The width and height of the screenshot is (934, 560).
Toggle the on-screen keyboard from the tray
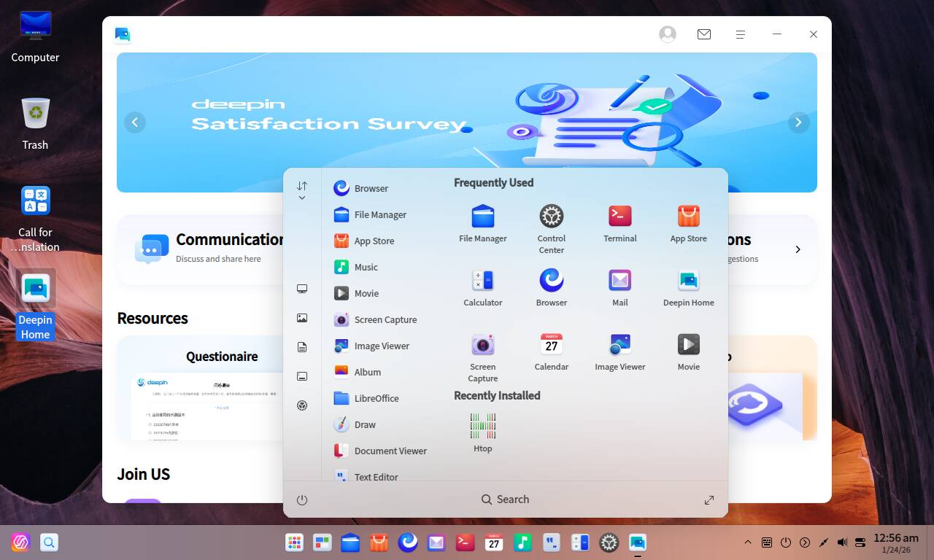[766, 542]
